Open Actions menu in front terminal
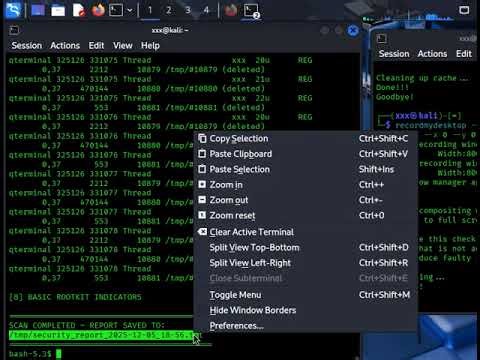This screenshot has height=360, width=480. [x=65, y=45]
